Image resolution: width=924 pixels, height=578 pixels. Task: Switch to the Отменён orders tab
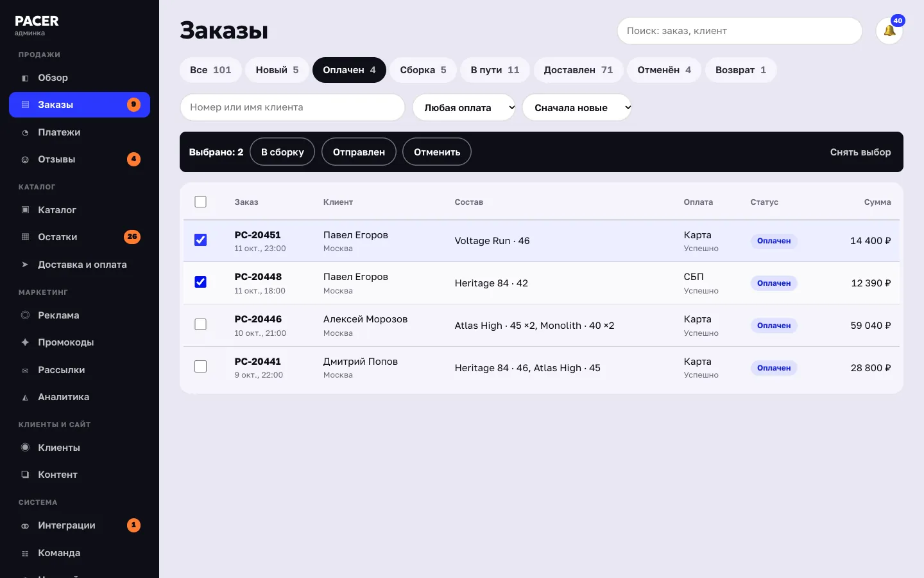coord(664,70)
